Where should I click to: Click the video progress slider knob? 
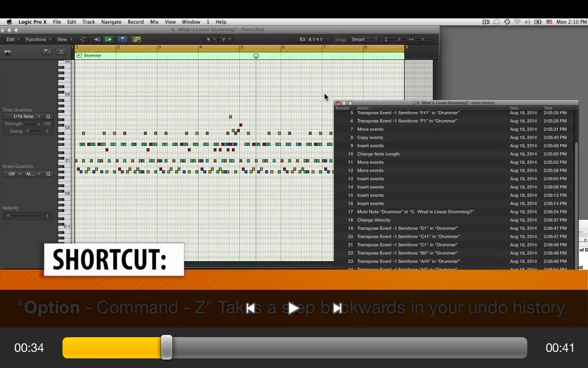[166, 347]
